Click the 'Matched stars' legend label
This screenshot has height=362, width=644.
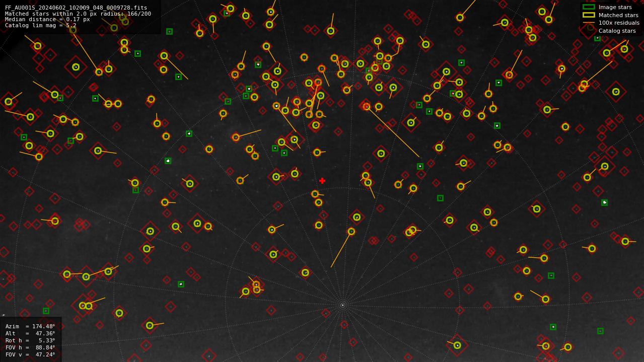coord(618,15)
